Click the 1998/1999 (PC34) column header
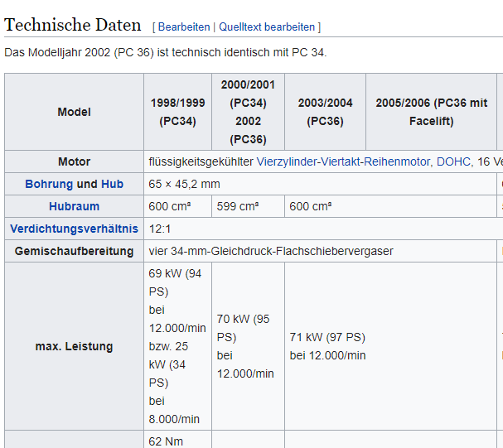 177,112
